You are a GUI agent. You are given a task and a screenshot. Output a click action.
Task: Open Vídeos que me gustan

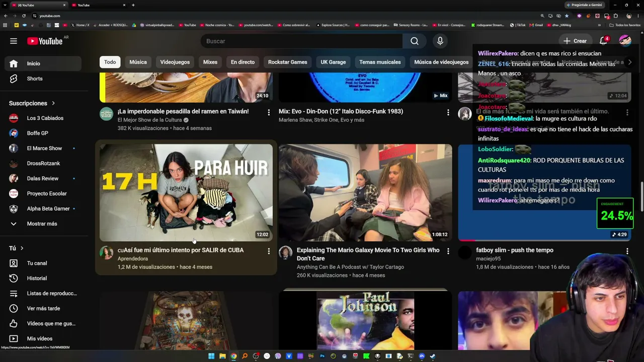click(x=43, y=323)
